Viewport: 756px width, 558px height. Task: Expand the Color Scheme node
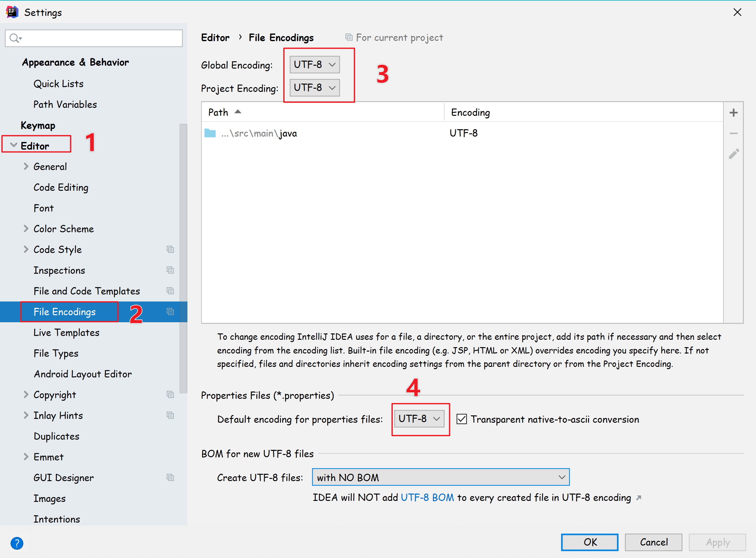[26, 229]
